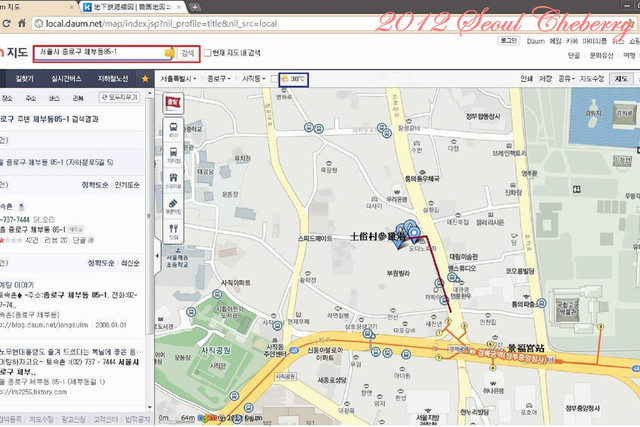
Task: Select the restaurant fork-and-spoon icon
Action: pyautogui.click(x=173, y=231)
